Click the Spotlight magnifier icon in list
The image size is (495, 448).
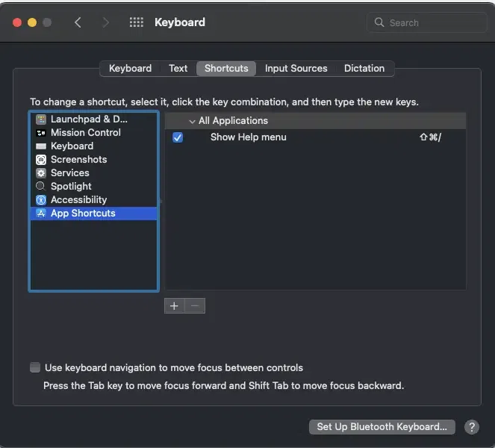41,187
